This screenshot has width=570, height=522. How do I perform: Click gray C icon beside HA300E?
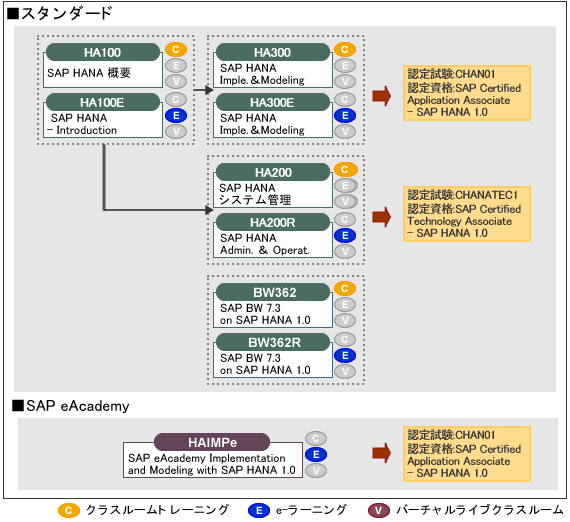pos(345,100)
